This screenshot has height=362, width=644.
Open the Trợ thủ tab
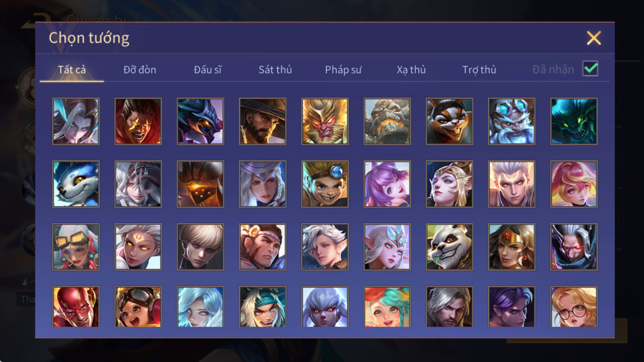(x=479, y=70)
